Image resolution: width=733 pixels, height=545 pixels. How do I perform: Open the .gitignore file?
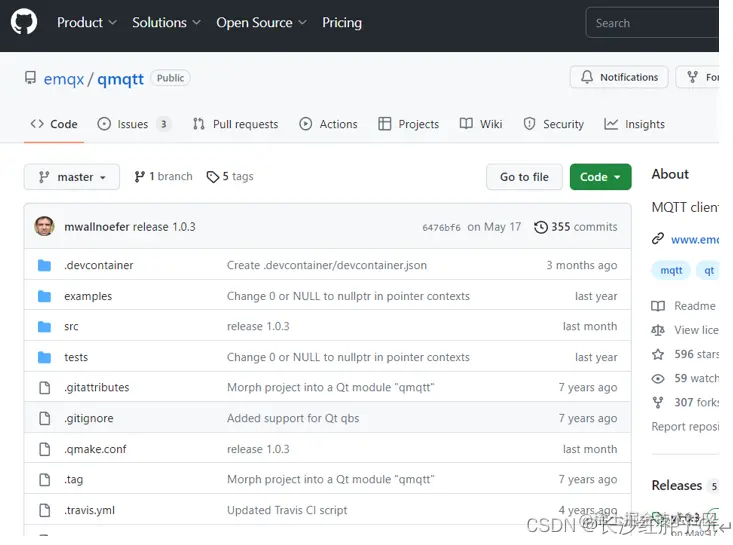[x=89, y=418]
